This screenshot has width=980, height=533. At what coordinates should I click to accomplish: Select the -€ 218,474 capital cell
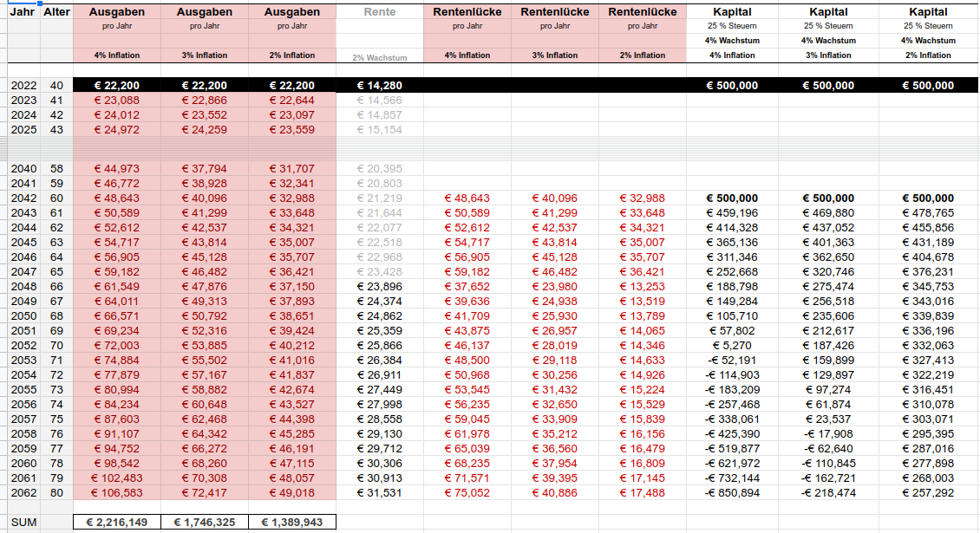(x=827, y=493)
